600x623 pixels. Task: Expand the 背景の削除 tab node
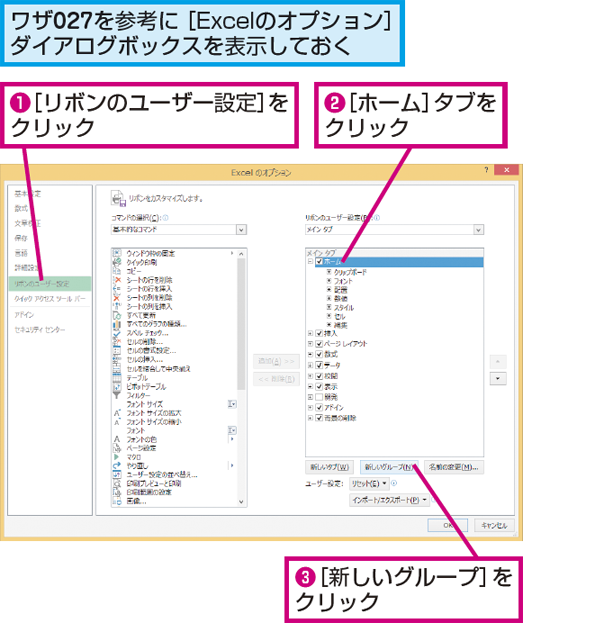click(x=310, y=418)
